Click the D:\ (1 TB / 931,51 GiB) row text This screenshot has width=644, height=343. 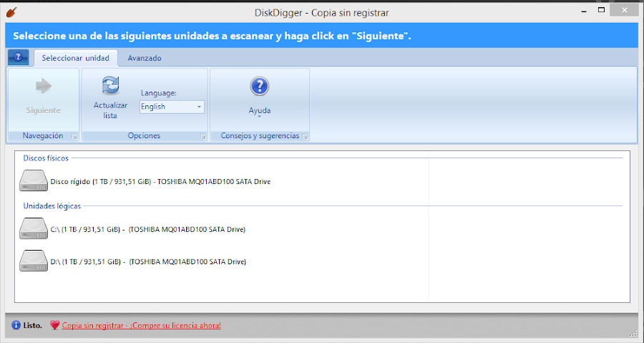coord(148,261)
